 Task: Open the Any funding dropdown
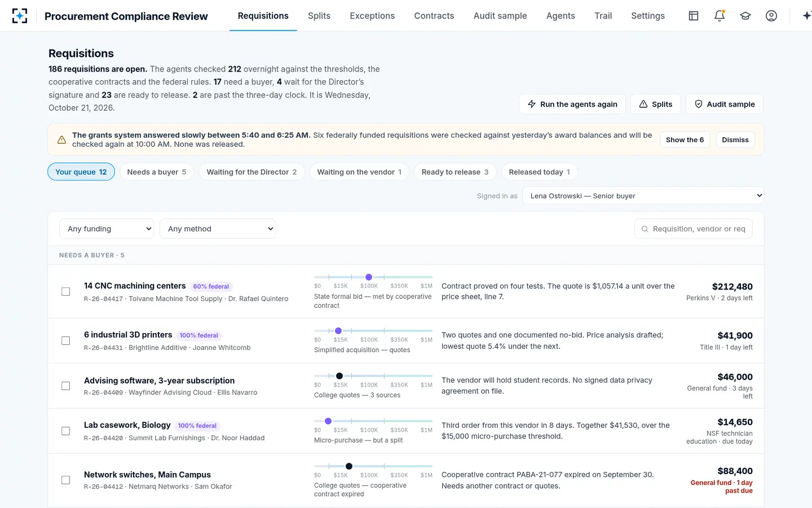point(107,229)
